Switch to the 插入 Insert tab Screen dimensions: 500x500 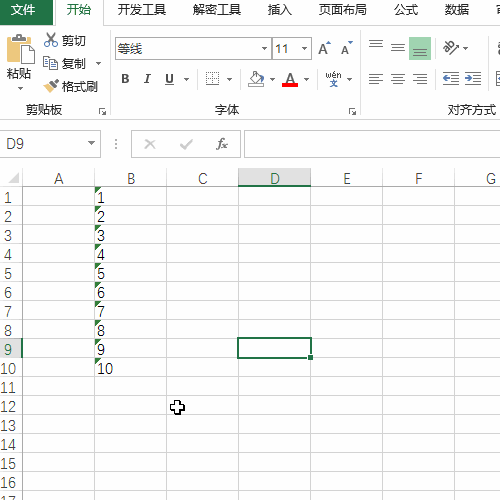[280, 10]
